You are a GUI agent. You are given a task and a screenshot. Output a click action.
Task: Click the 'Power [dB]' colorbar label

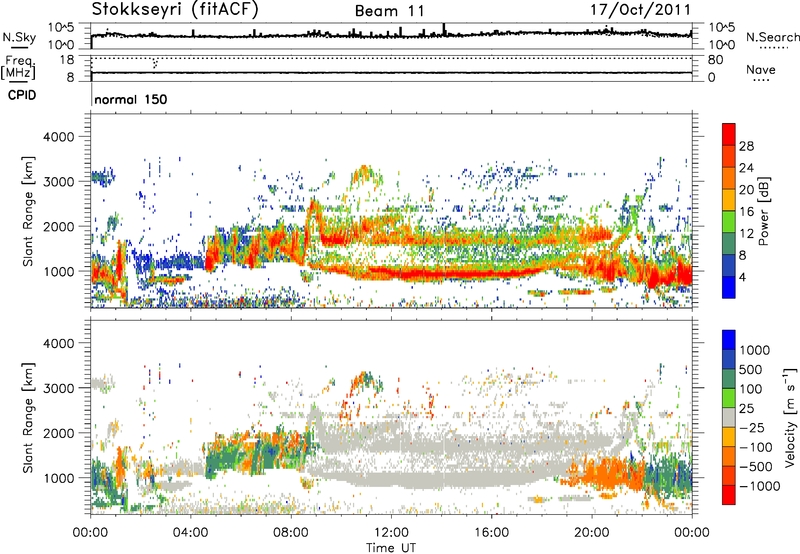click(x=763, y=211)
